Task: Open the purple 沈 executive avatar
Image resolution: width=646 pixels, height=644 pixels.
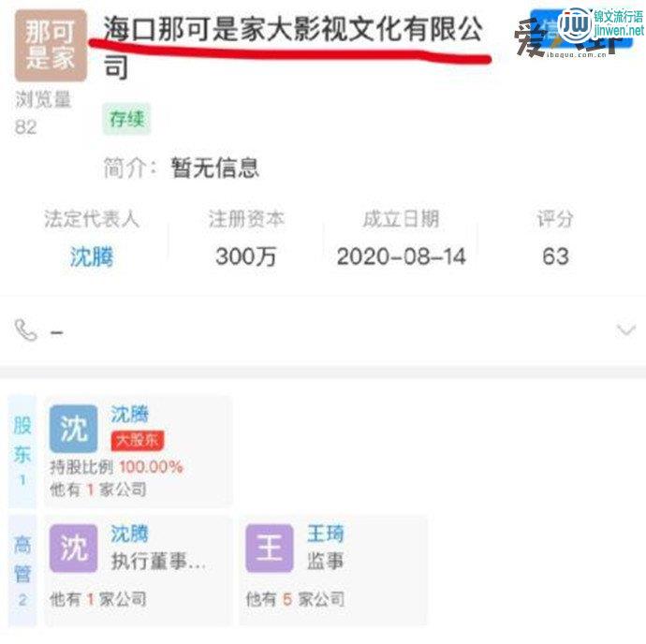Action: pos(73,549)
